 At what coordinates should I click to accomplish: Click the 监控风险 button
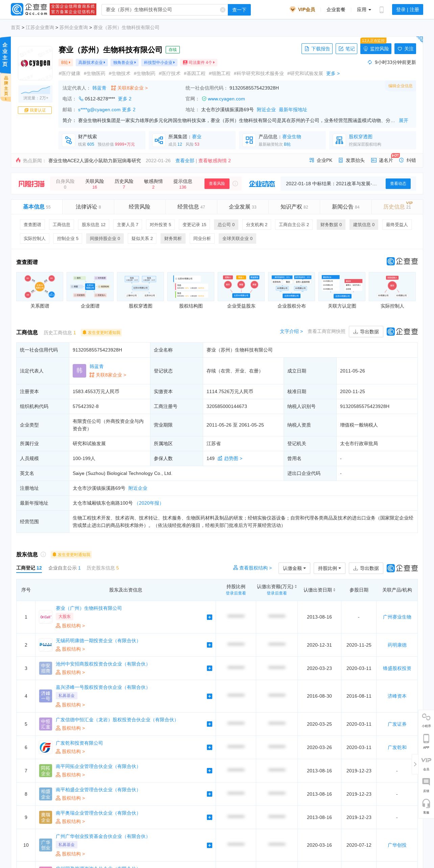[x=376, y=49]
